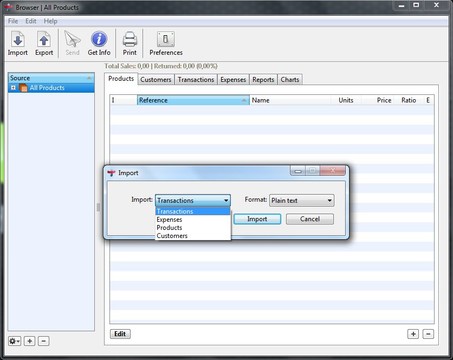Open the Help menu
The height and width of the screenshot is (360, 453).
pyautogui.click(x=51, y=21)
